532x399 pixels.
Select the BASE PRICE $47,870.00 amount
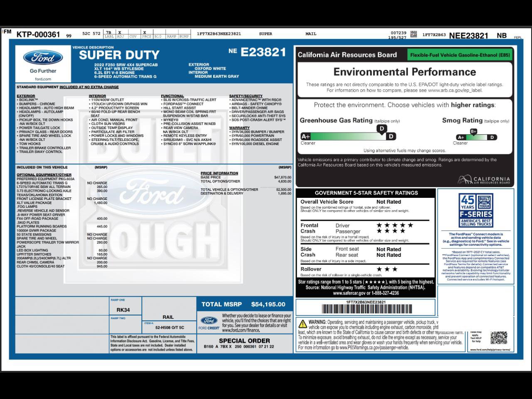(283, 177)
